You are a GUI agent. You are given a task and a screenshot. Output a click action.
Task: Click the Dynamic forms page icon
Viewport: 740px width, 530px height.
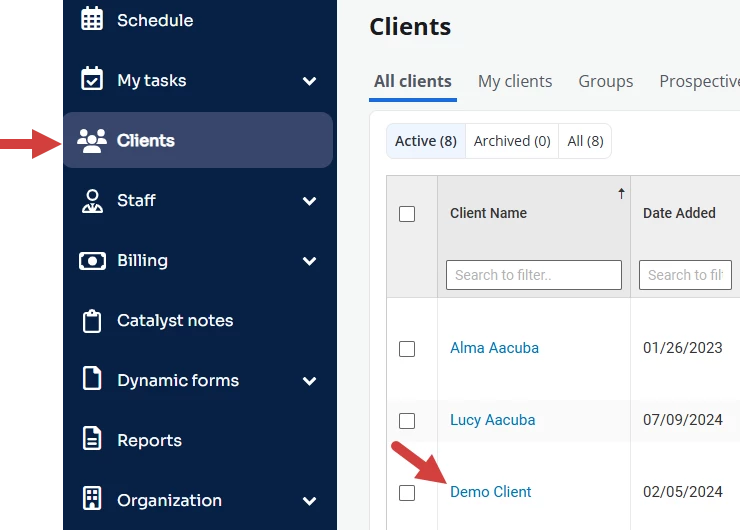92,378
